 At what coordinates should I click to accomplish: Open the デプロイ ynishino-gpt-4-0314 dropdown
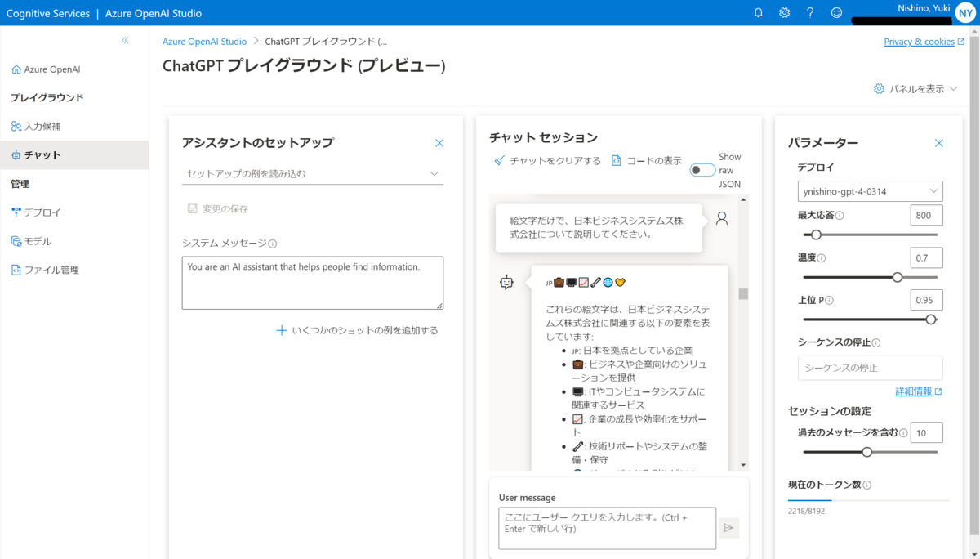871,191
